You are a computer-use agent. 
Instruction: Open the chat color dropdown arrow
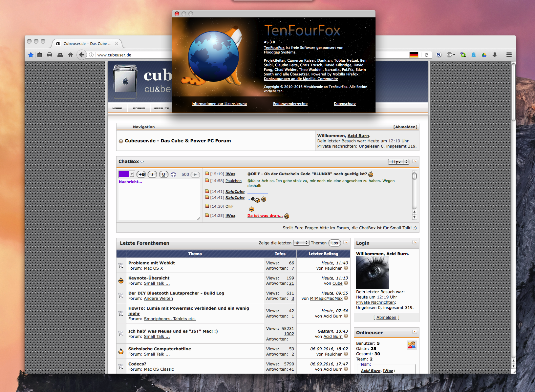pyautogui.click(x=132, y=174)
